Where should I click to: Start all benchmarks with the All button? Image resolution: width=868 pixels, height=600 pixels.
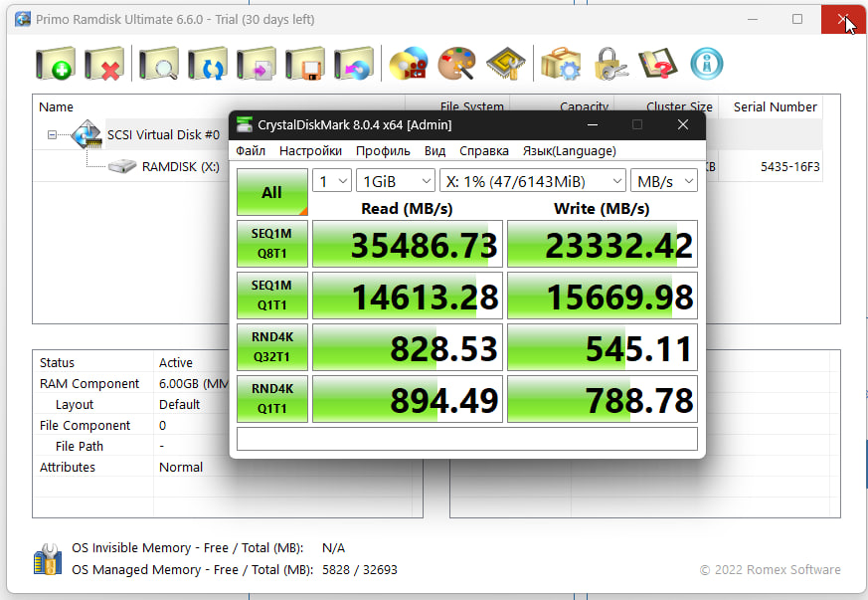click(x=271, y=192)
